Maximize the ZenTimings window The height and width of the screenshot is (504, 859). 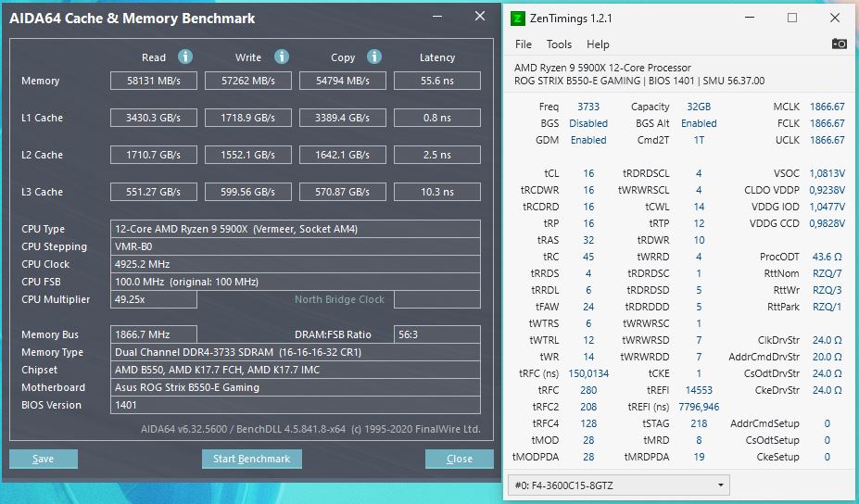[x=792, y=19]
